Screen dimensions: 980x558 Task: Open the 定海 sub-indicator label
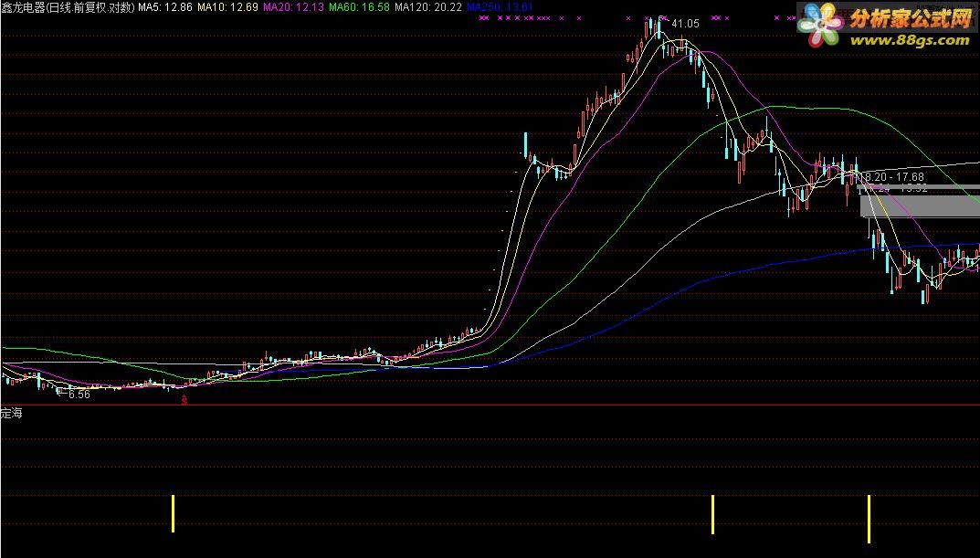click(x=11, y=413)
